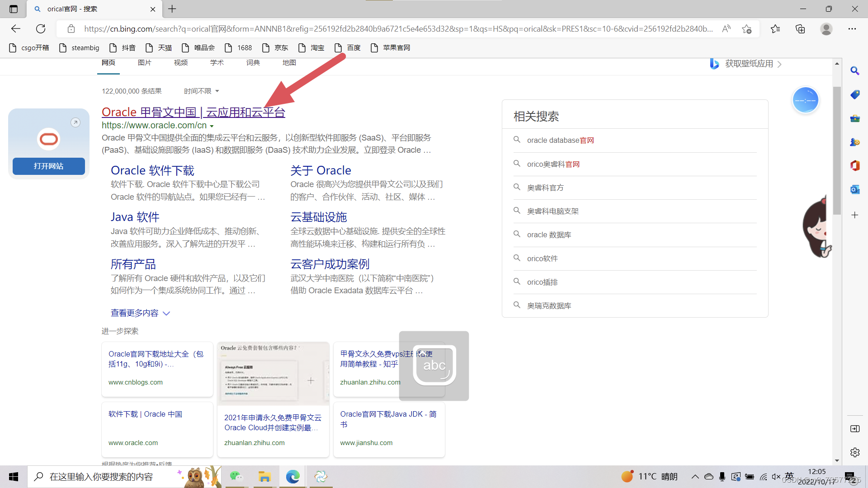
Task: Open Java 软件 sublink
Action: tap(135, 217)
